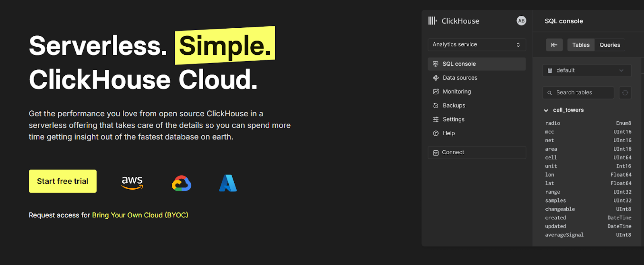Select the lon column row
This screenshot has height=265, width=644.
pos(588,175)
